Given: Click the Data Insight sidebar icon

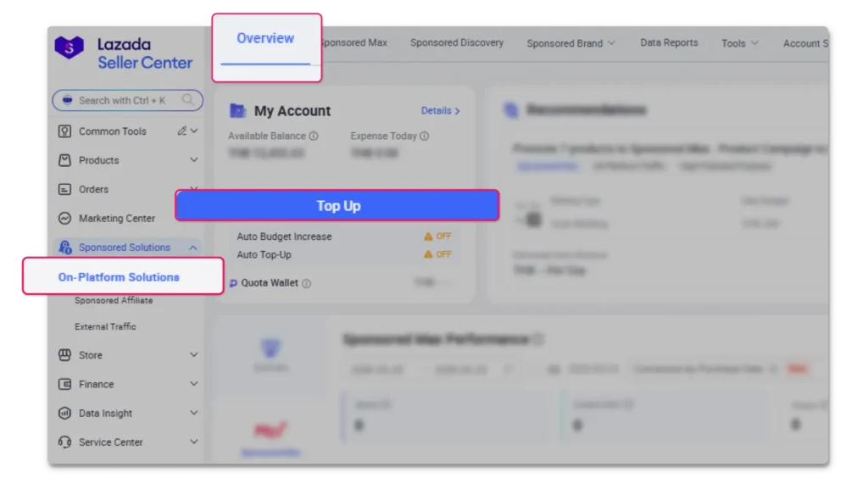Looking at the screenshot, I should 64,413.
